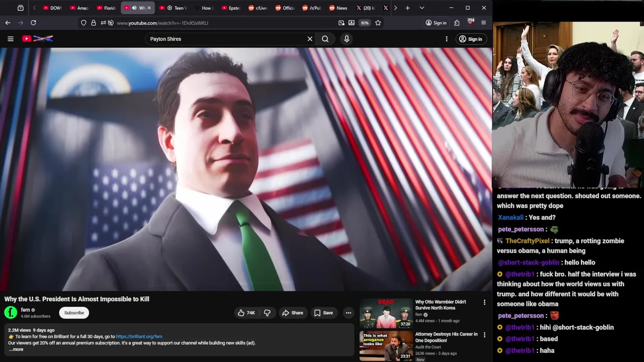Screen dimensions: 644x362
Task: Click the shield tracking protection icon
Action: pyautogui.click(x=84, y=23)
